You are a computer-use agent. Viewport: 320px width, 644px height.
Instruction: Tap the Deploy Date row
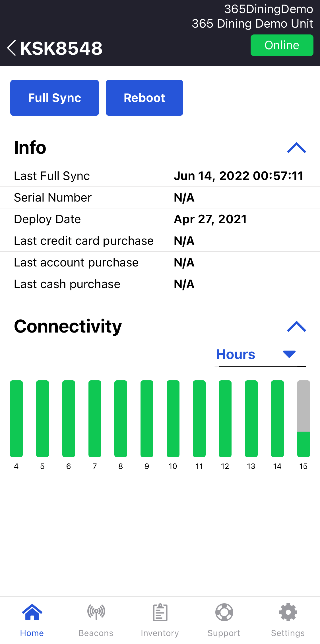(x=160, y=219)
